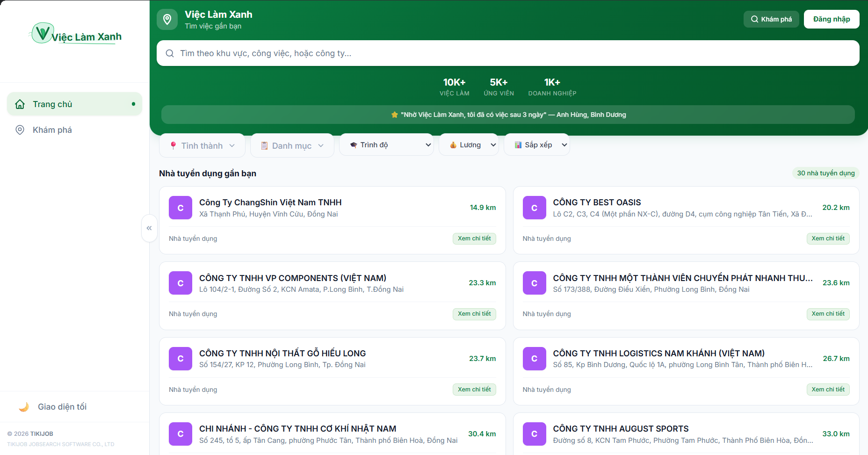868x455 pixels.
Task: Expand the Trình độ dropdown
Action: click(x=386, y=145)
